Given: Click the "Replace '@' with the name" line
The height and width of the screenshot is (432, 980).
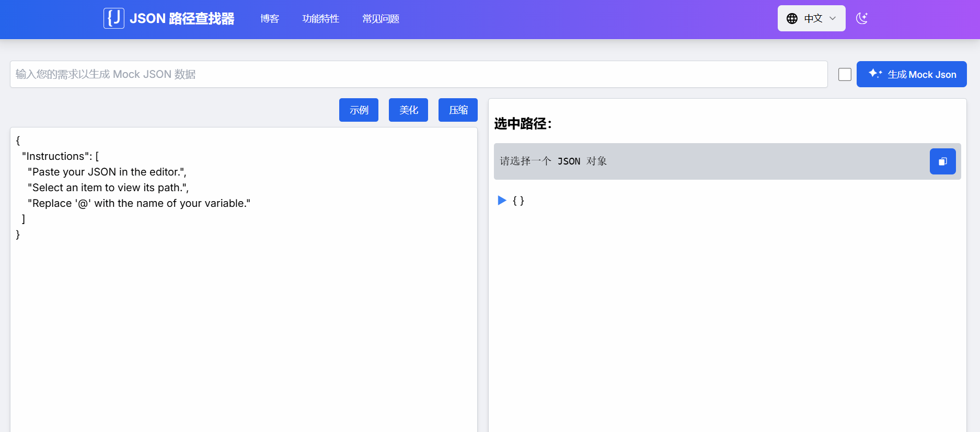Looking at the screenshot, I should coord(139,203).
